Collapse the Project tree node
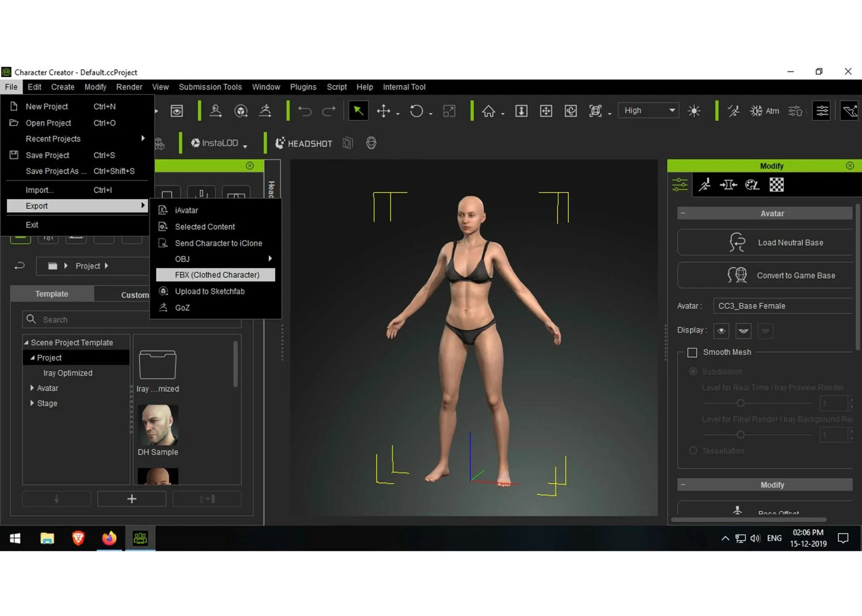 [32, 357]
